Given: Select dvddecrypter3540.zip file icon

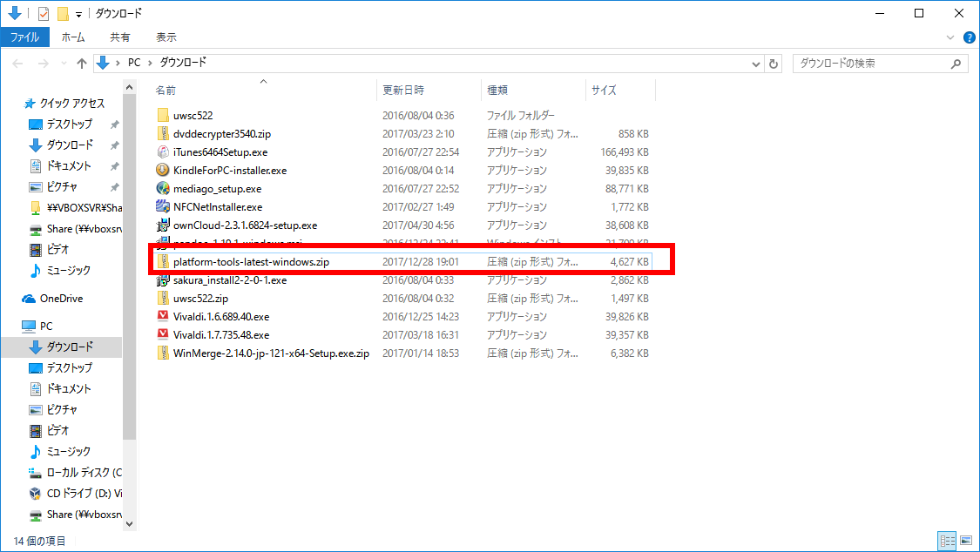Looking at the screenshot, I should [163, 133].
